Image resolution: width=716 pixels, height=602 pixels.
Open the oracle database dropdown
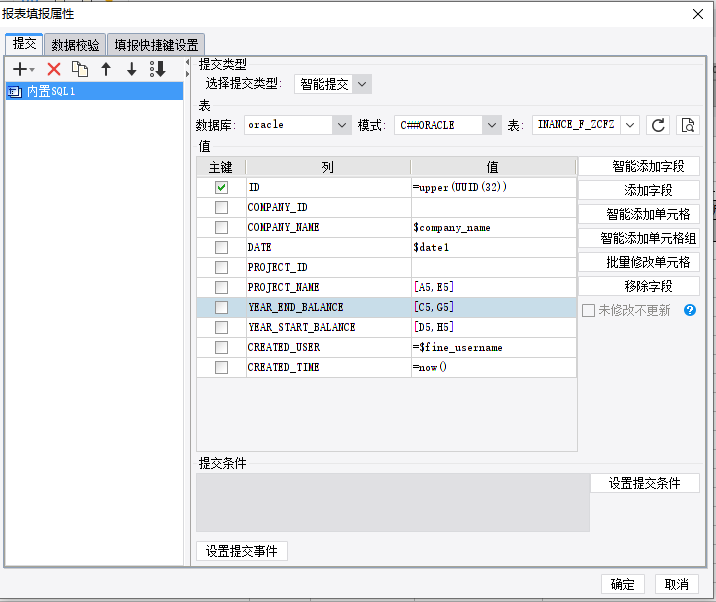[342, 125]
